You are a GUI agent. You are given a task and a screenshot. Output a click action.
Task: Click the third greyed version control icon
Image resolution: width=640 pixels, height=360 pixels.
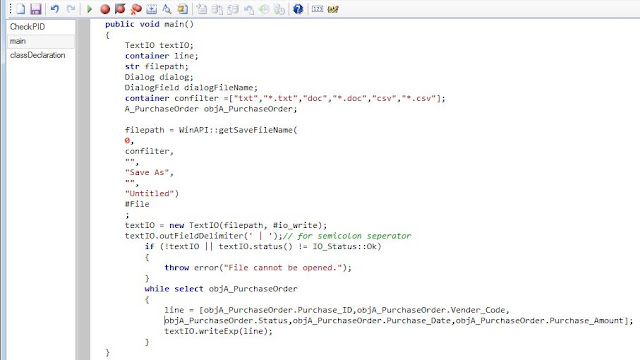point(233,9)
